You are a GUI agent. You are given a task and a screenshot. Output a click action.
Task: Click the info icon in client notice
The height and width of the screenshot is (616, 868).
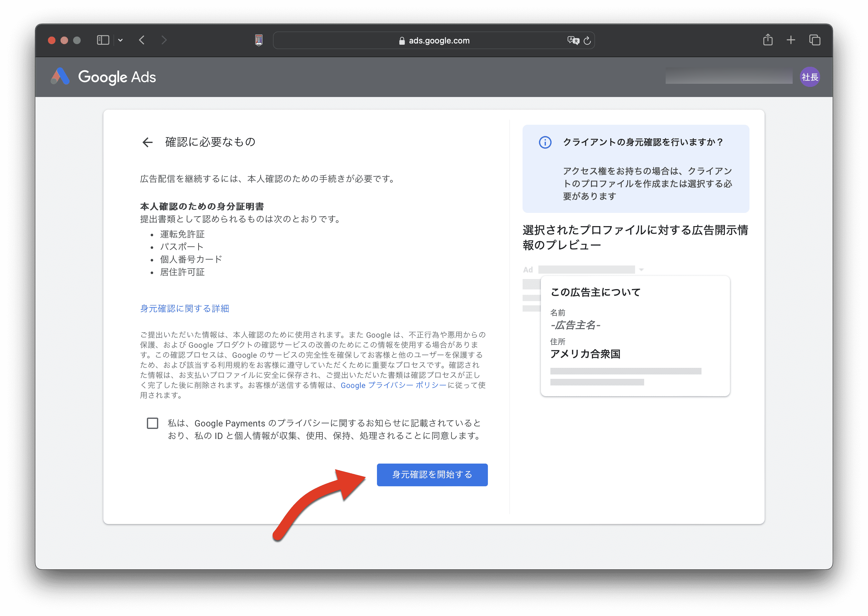[x=545, y=142]
